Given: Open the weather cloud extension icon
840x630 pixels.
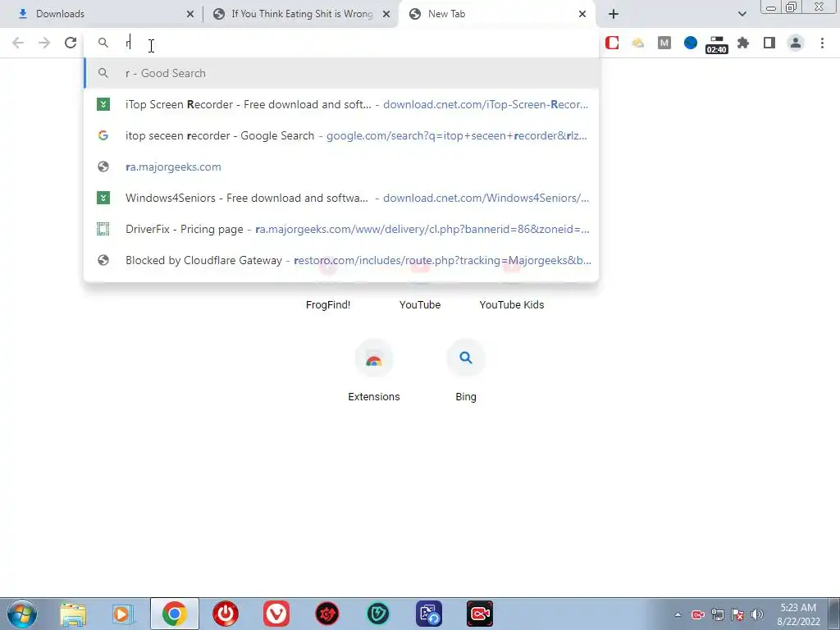Looking at the screenshot, I should click(638, 43).
